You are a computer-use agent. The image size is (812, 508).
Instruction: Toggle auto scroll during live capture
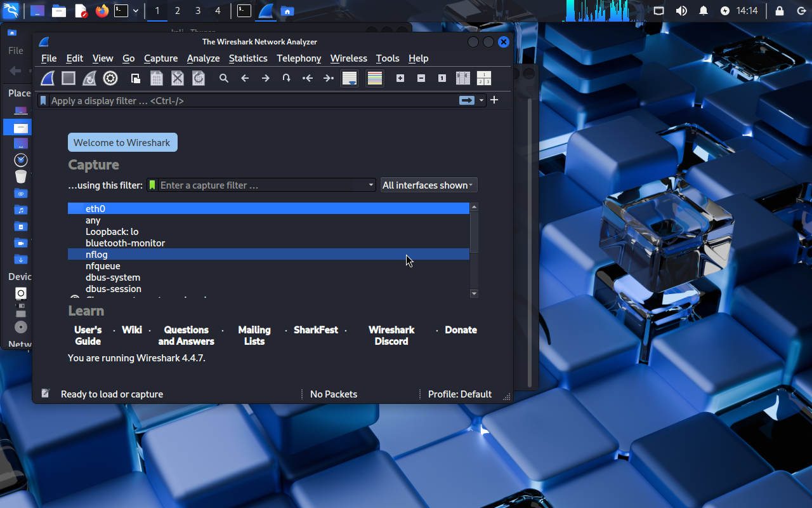(350, 78)
